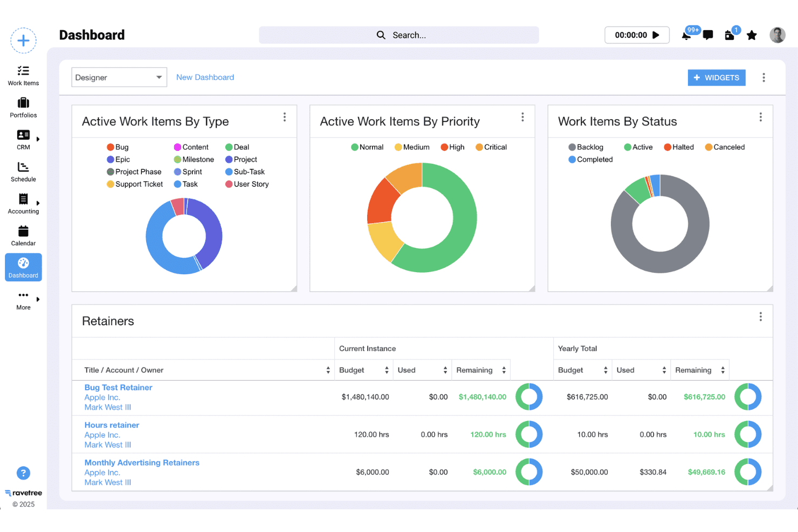798x532 pixels.
Task: Open the user profile avatar
Action: pyautogui.click(x=778, y=35)
